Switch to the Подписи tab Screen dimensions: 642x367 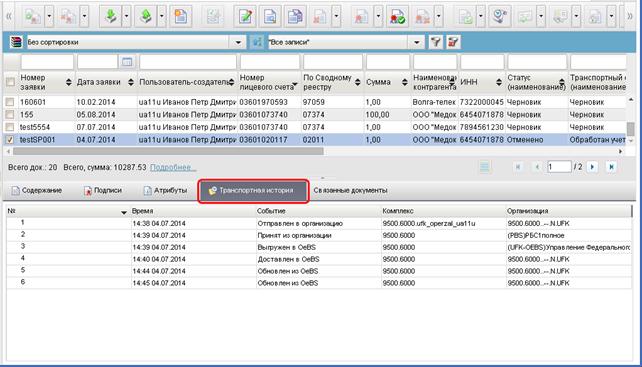[103, 190]
